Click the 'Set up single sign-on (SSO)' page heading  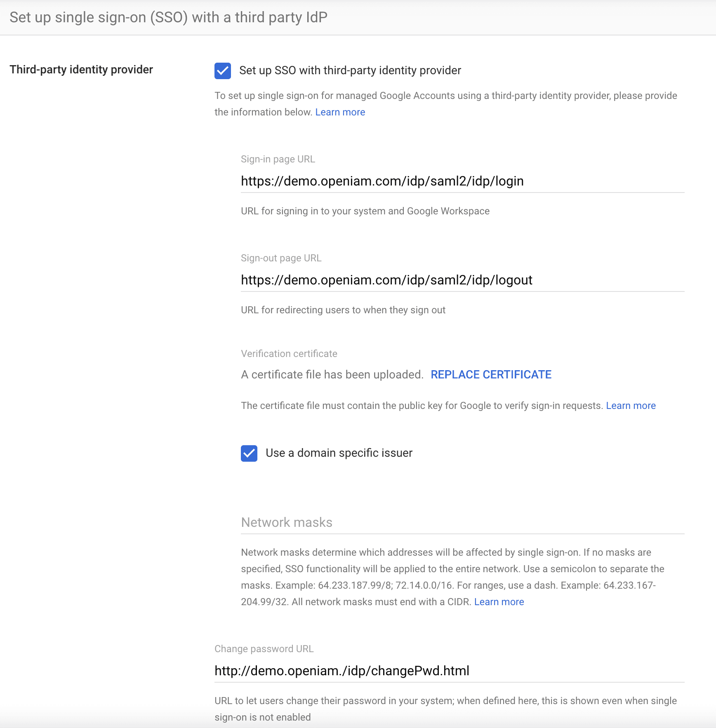168,17
